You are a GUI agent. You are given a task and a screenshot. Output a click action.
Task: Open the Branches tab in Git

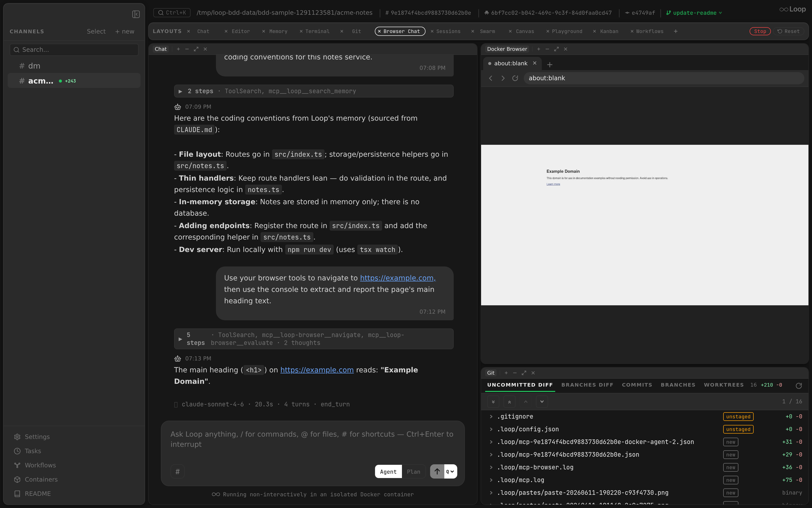pyautogui.click(x=678, y=385)
